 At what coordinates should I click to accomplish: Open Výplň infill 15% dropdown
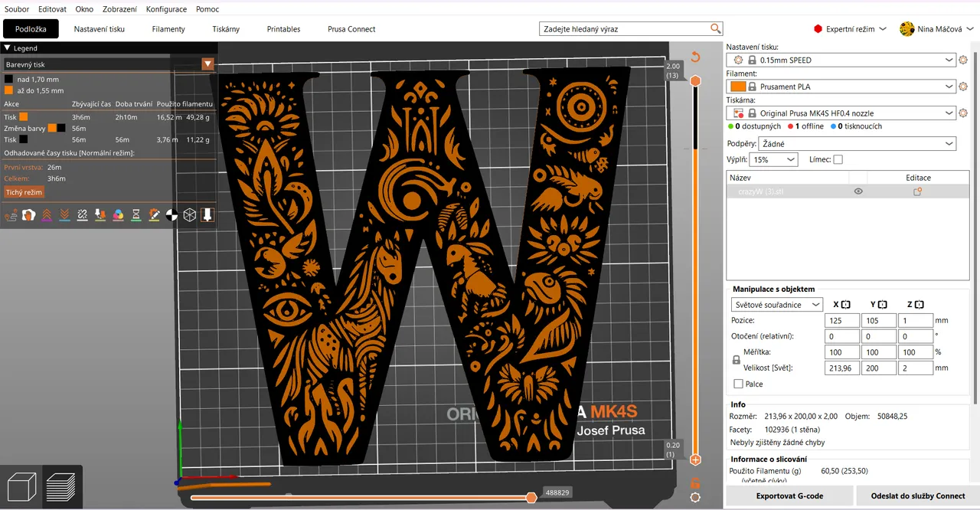pos(774,159)
